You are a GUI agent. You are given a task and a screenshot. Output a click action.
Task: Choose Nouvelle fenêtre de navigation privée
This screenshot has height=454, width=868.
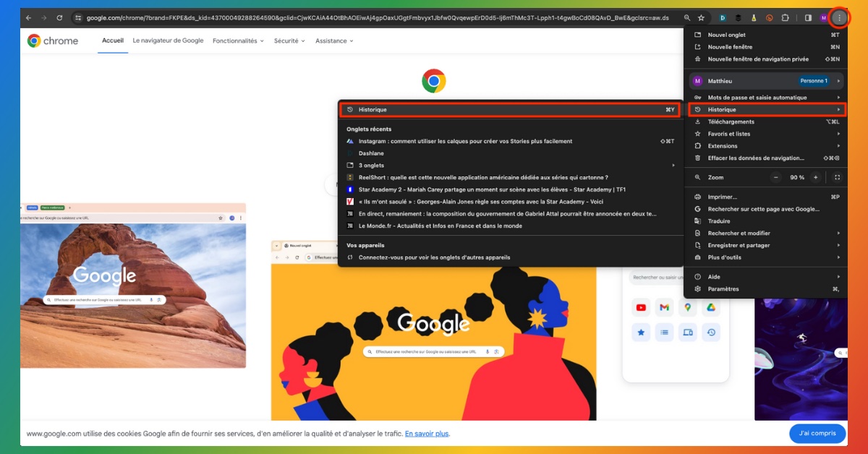point(765,59)
